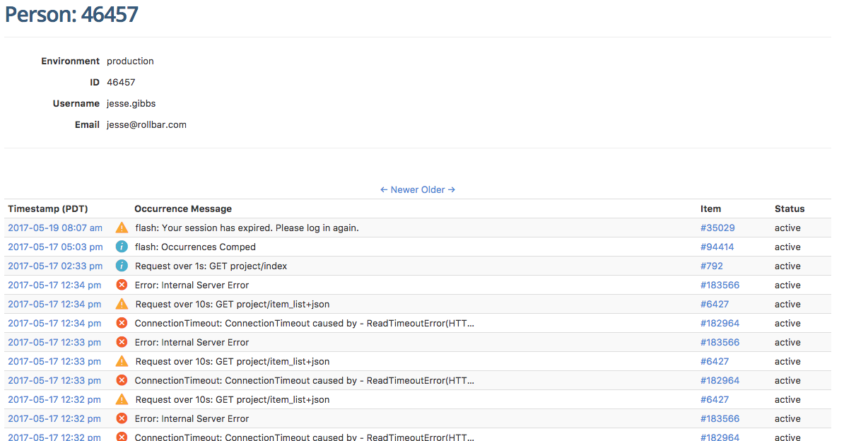Open the occurrence dated 2017-05-19 08:07 am
Screen dimensions: 868x441
tap(55, 228)
